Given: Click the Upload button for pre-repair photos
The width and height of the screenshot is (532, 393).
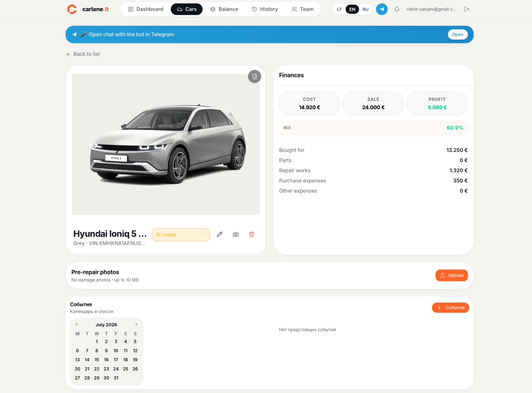Looking at the screenshot, I should (451, 275).
